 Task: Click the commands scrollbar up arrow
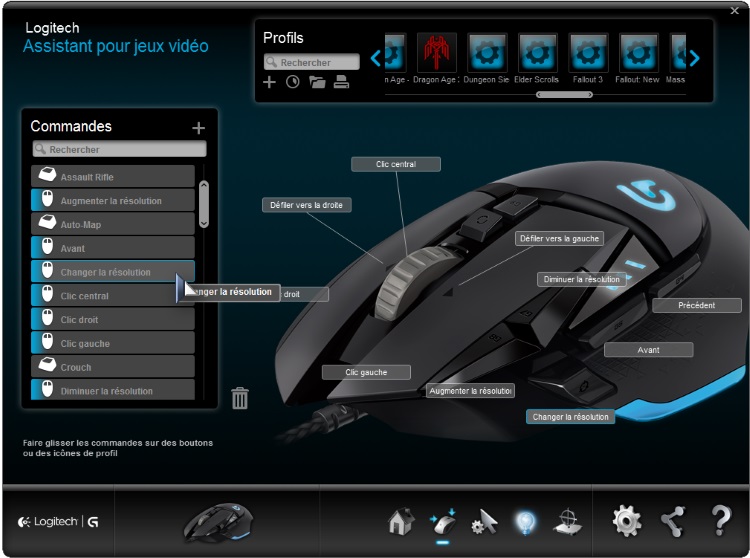pos(204,186)
